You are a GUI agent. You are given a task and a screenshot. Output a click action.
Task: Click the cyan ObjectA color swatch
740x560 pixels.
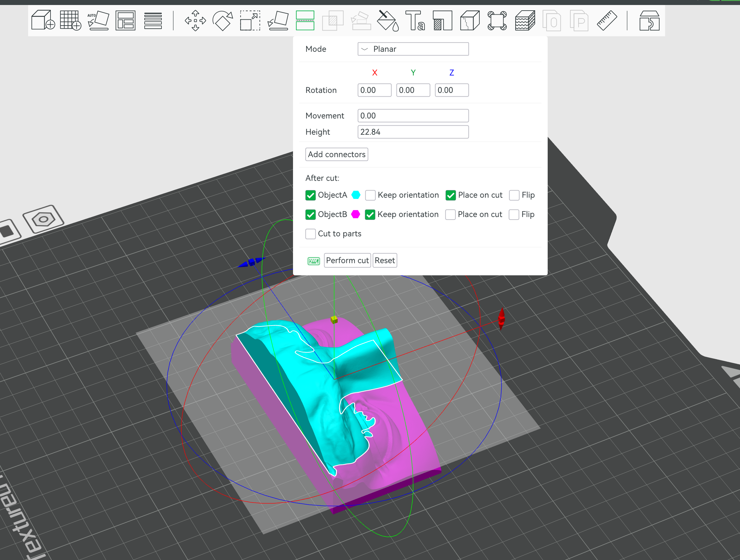coord(356,195)
